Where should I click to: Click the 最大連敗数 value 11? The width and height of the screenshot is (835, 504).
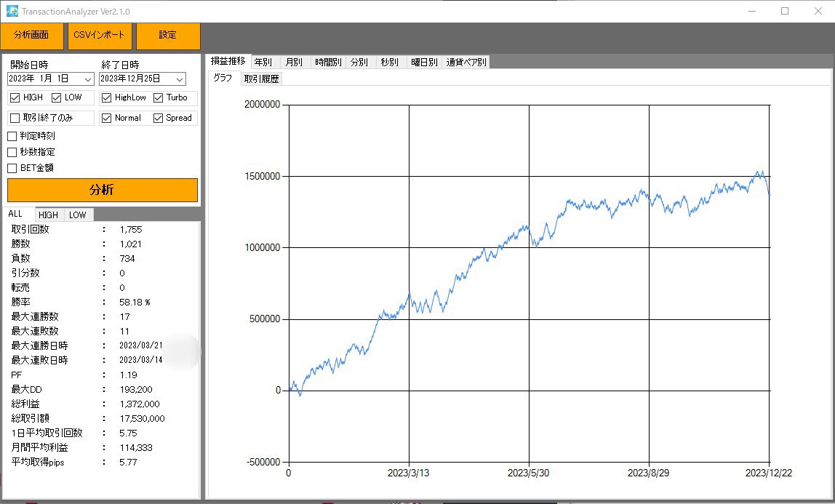tap(124, 331)
